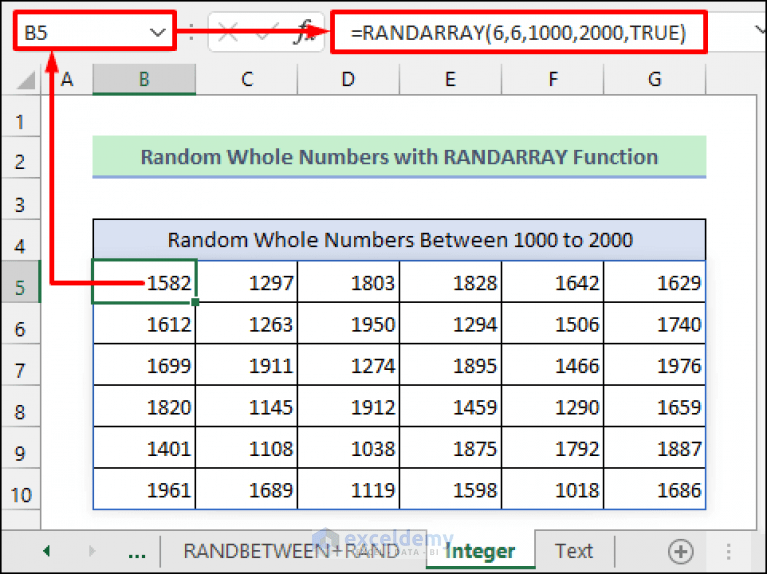Viewport: 767px width, 574px height.
Task: Select cell containing 1976
Action: (x=654, y=365)
